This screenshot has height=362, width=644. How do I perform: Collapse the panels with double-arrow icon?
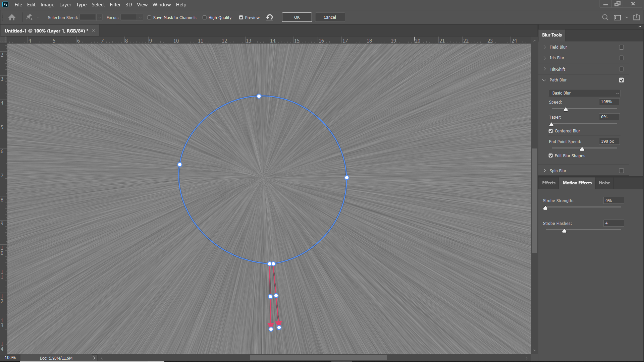pyautogui.click(x=640, y=26)
